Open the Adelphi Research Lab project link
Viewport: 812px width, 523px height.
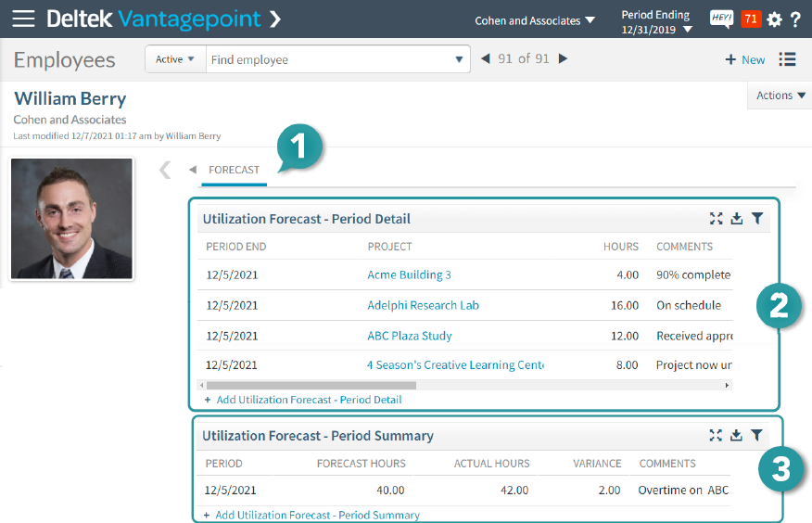coord(423,305)
